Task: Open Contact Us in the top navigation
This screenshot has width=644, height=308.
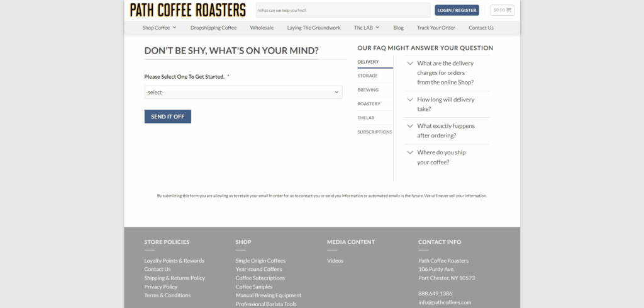Action: click(x=481, y=28)
